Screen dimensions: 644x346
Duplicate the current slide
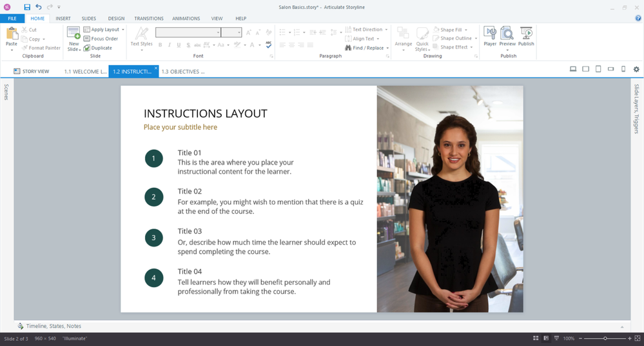[97, 48]
